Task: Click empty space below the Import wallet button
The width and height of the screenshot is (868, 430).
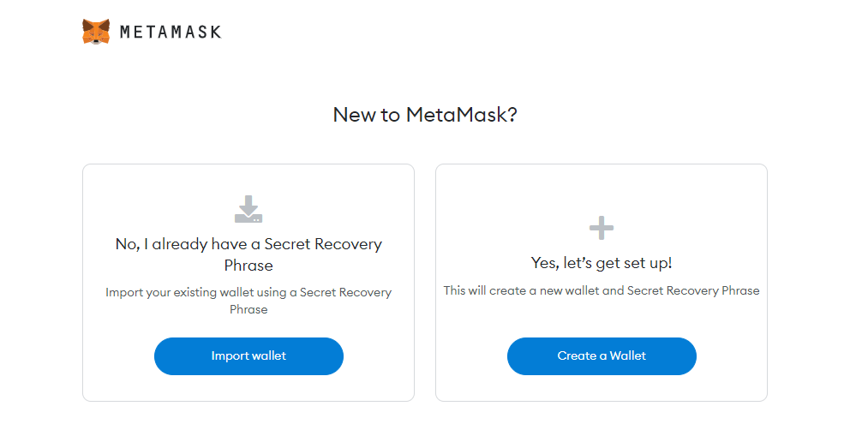Action: coord(248,388)
